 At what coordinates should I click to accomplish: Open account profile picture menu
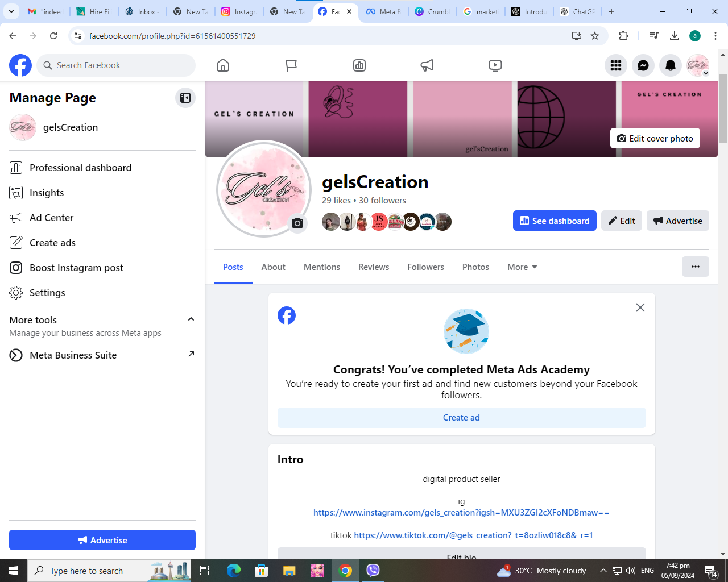698,65
